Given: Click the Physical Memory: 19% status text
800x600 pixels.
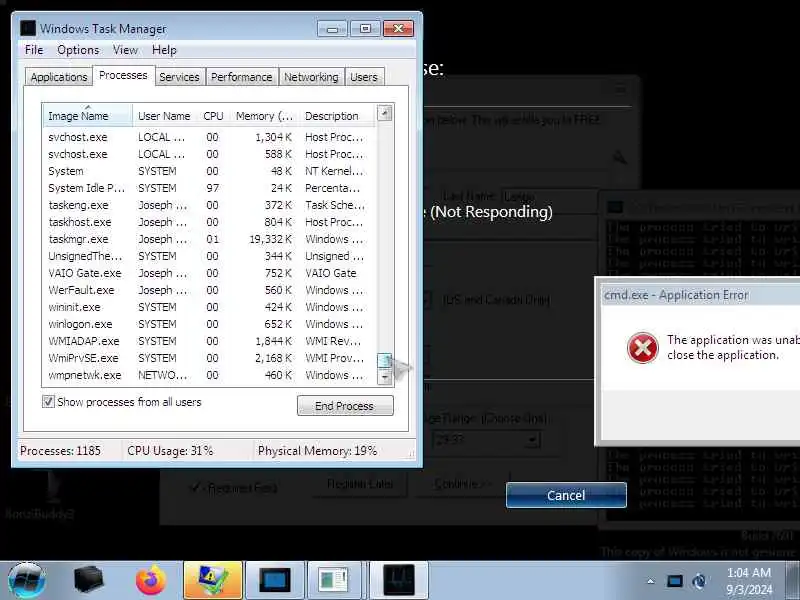Looking at the screenshot, I should (x=317, y=451).
